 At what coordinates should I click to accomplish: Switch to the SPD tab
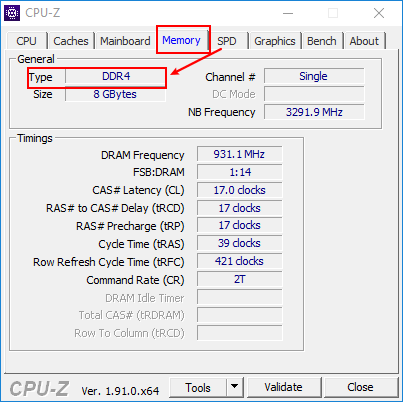tap(227, 41)
